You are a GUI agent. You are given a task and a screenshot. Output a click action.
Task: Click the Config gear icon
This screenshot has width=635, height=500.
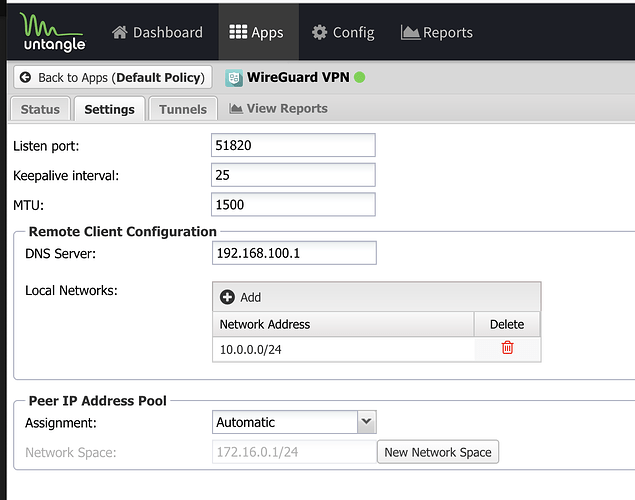coord(320,32)
